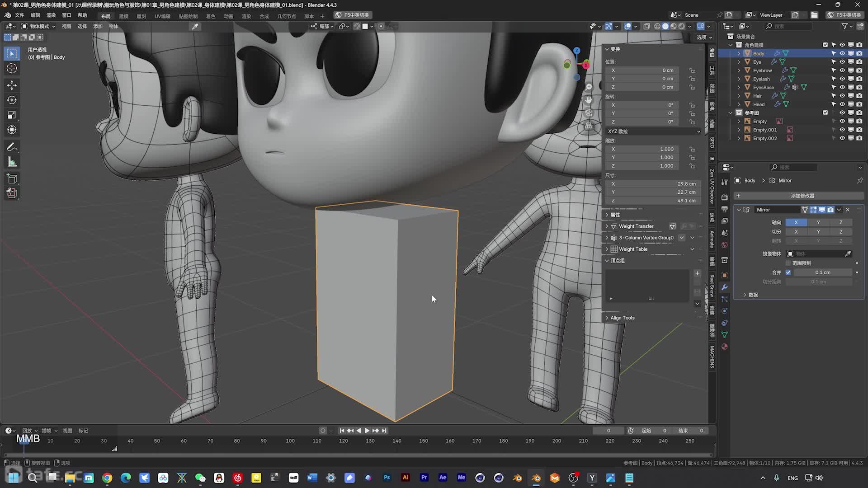Open the XYZ 欧拉 rotation mode dropdown

pyautogui.click(x=653, y=131)
